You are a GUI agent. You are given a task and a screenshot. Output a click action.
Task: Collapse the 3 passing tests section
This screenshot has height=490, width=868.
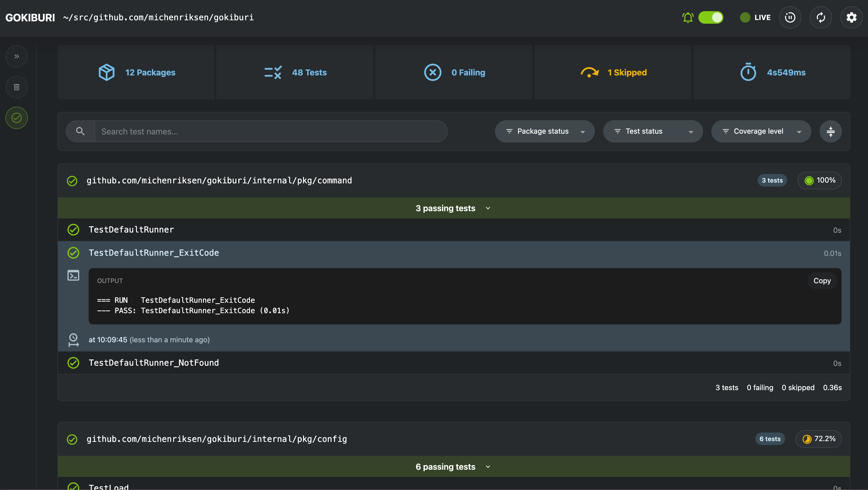(x=453, y=208)
